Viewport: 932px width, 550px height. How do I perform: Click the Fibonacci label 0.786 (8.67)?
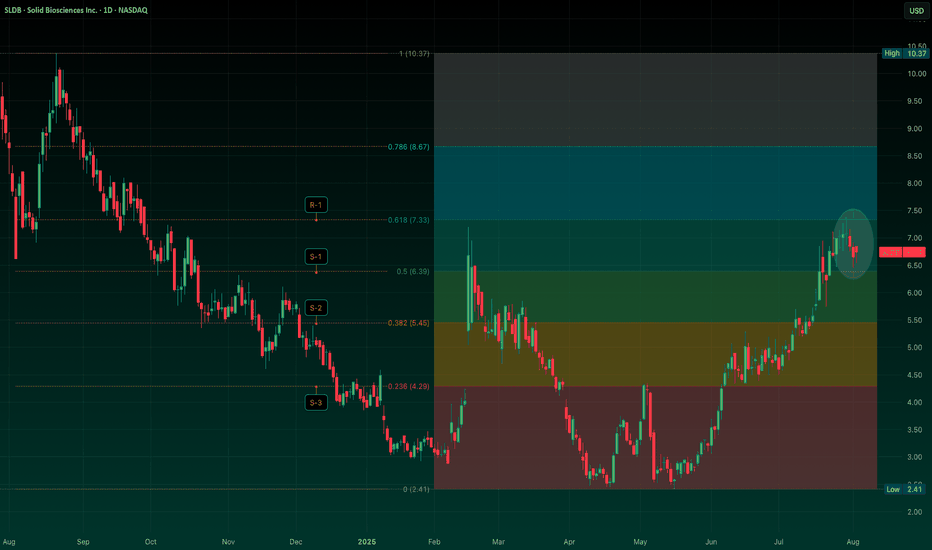(408, 147)
